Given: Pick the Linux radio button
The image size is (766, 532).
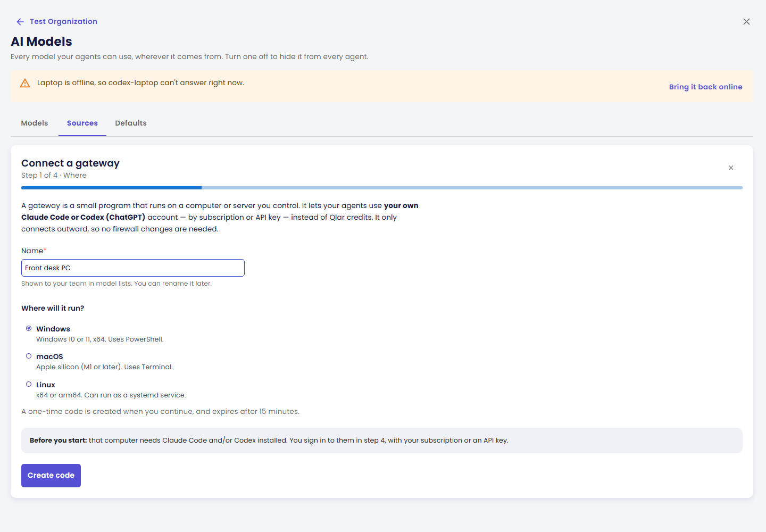Looking at the screenshot, I should click(29, 384).
